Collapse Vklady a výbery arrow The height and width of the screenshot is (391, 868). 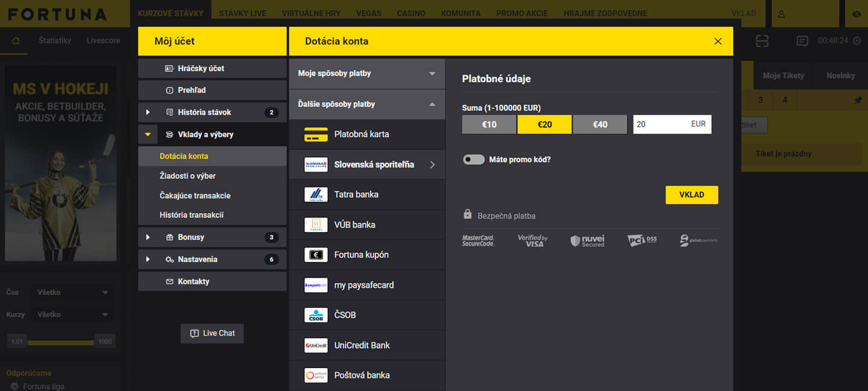click(148, 135)
